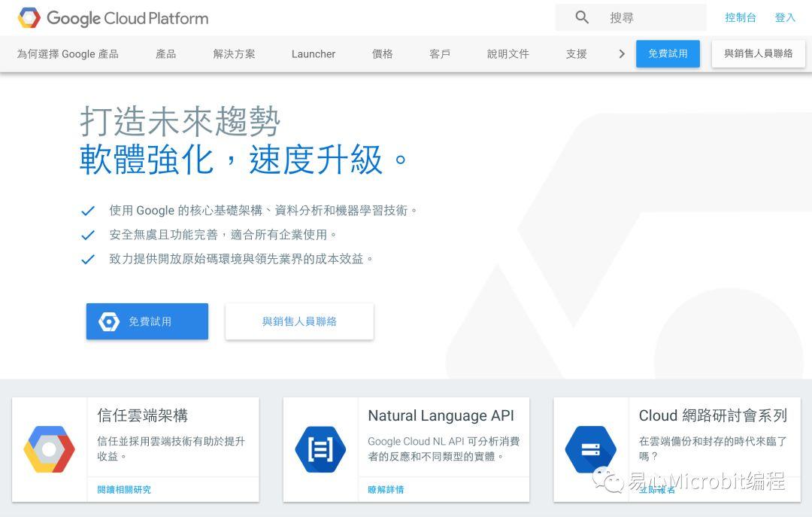The image size is (812, 517).
Task: Click description 在雲端備份和封存的時代來臨了嗎
Action: pos(713,449)
